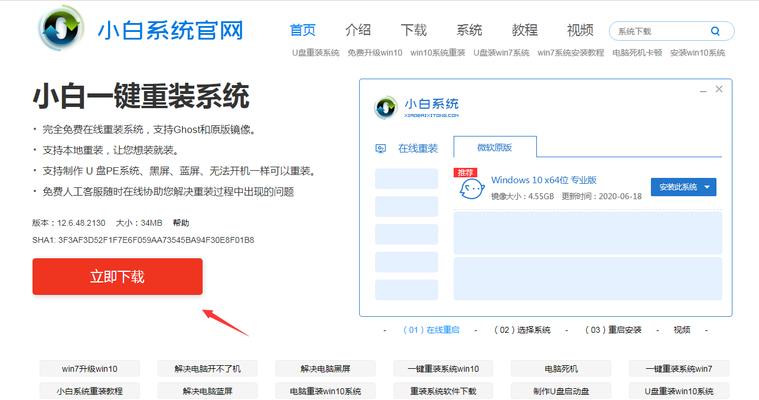
Task: Open the 电脑死机卡顿 hot link
Action: tap(637, 53)
